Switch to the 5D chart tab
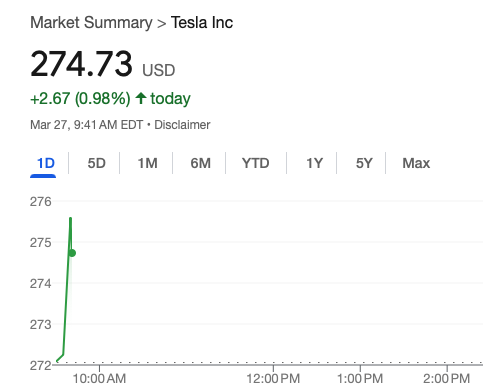The image size is (483, 390). point(97,163)
